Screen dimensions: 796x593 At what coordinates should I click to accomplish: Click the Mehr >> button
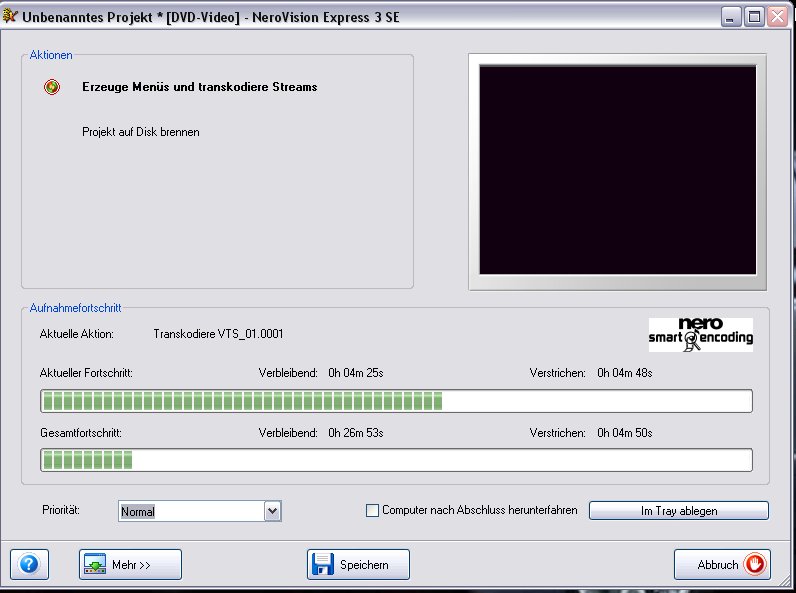130,564
